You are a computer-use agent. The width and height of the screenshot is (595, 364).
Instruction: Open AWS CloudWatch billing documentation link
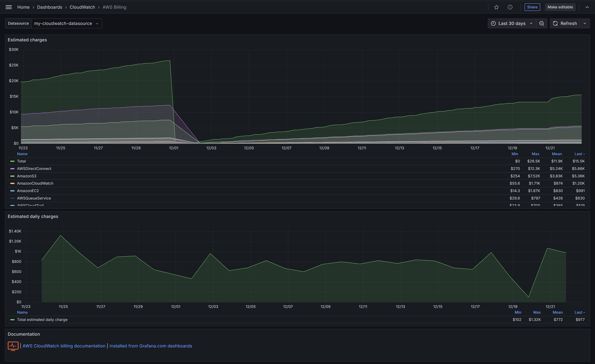click(x=64, y=346)
